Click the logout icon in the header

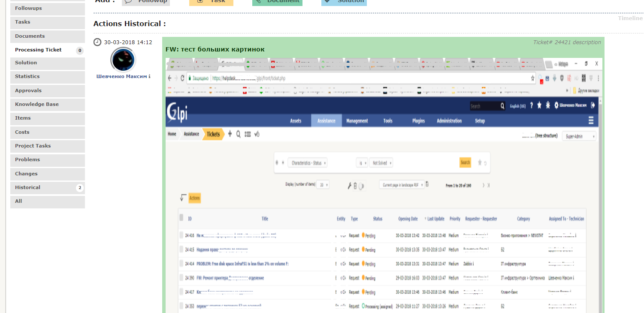click(593, 105)
